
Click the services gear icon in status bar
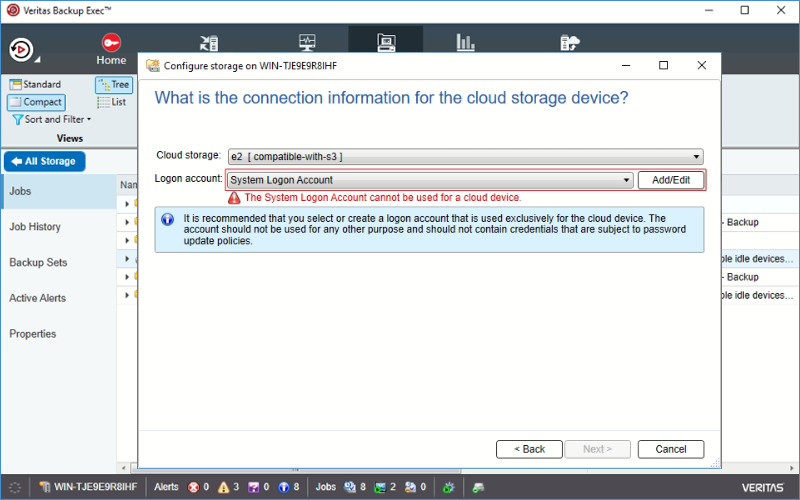tap(448, 487)
